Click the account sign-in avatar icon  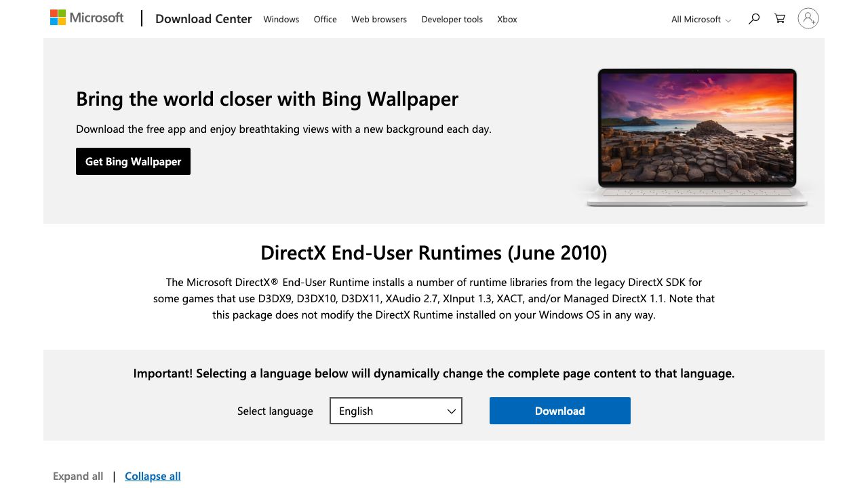point(808,18)
